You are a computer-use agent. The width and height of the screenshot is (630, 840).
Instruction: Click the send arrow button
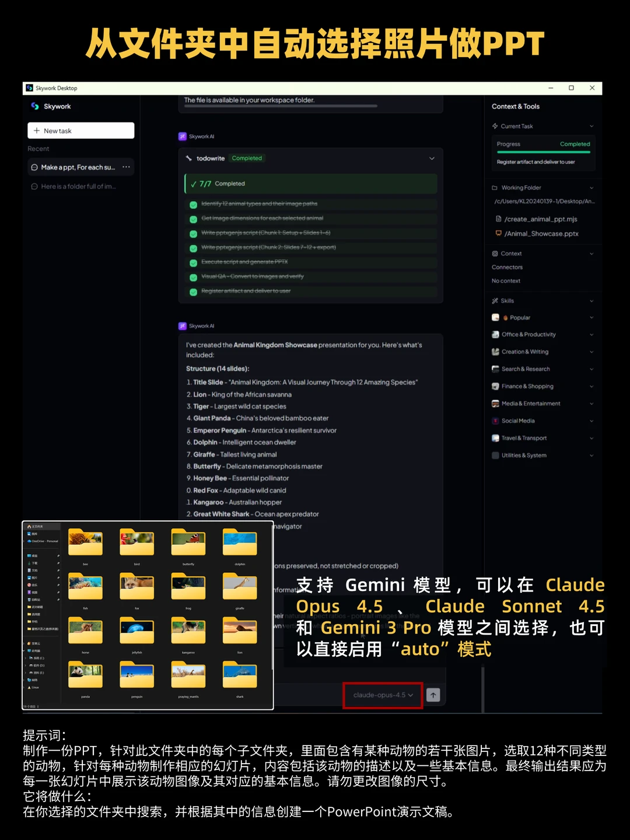pyautogui.click(x=433, y=695)
